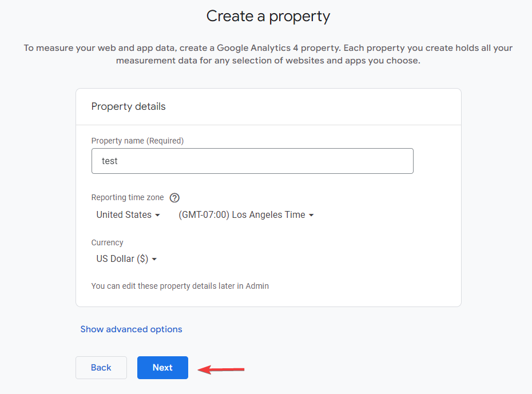532x394 pixels.
Task: Go back using the Back button
Action: (101, 368)
